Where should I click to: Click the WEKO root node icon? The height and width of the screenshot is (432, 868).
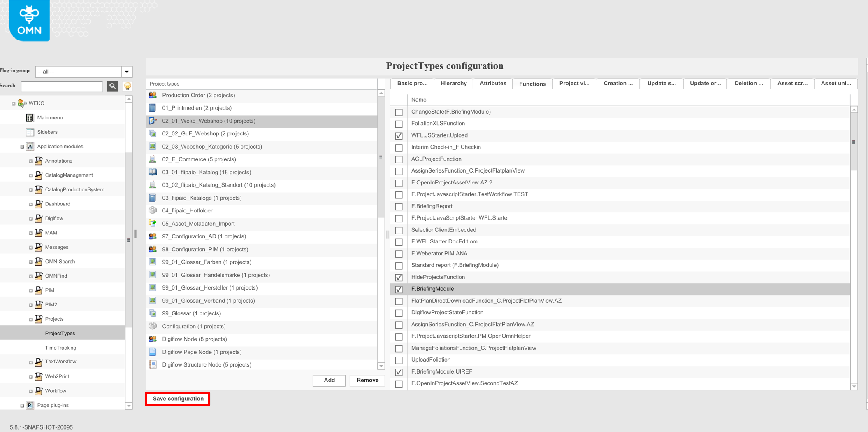22,103
